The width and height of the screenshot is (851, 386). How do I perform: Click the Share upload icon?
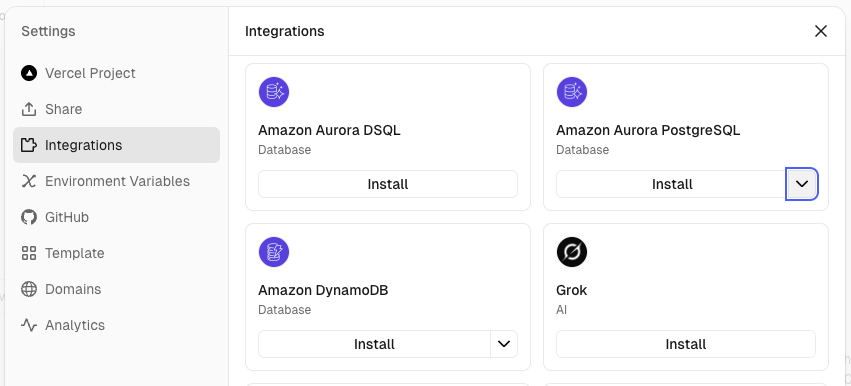point(29,109)
